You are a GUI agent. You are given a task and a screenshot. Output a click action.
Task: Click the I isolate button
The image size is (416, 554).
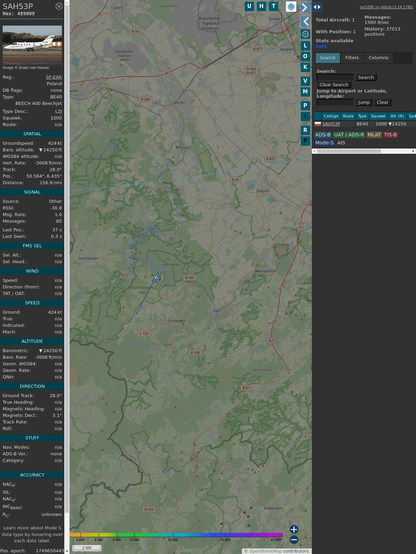click(305, 116)
